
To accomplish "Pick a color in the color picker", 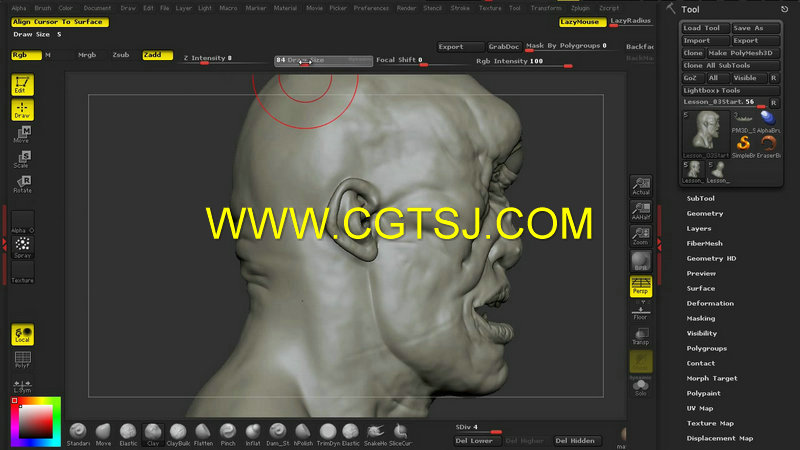I will 36,422.
